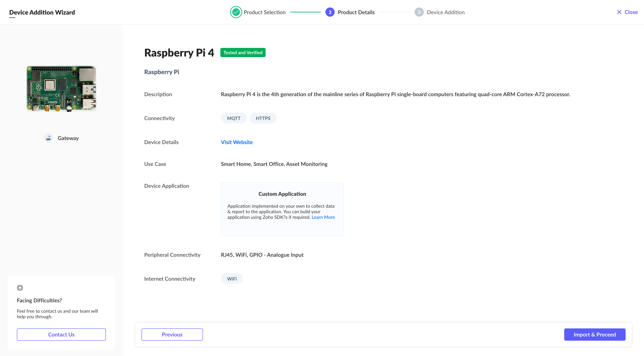The height and width of the screenshot is (356, 644).
Task: Click the HTTPS connectivity chip
Action: pos(263,118)
